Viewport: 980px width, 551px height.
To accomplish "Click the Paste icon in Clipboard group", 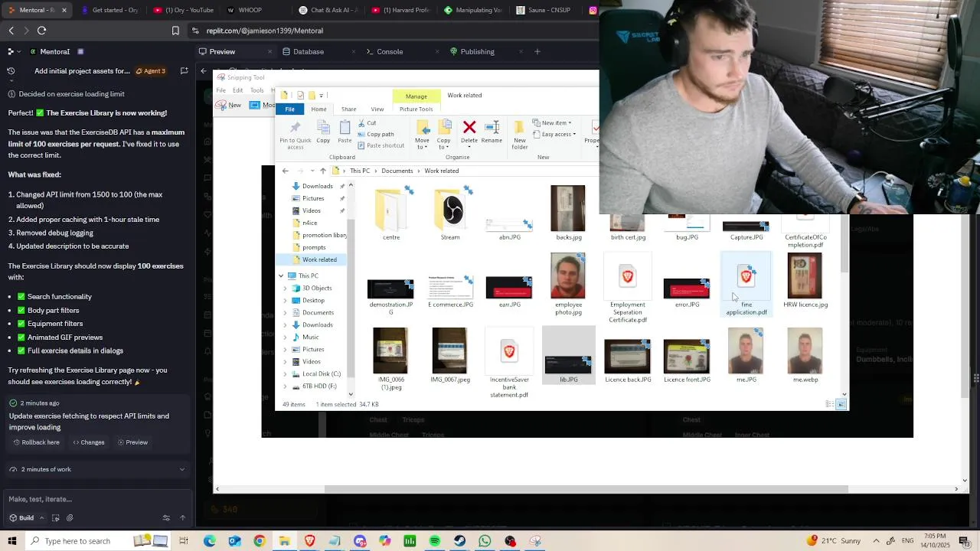I will (345, 132).
